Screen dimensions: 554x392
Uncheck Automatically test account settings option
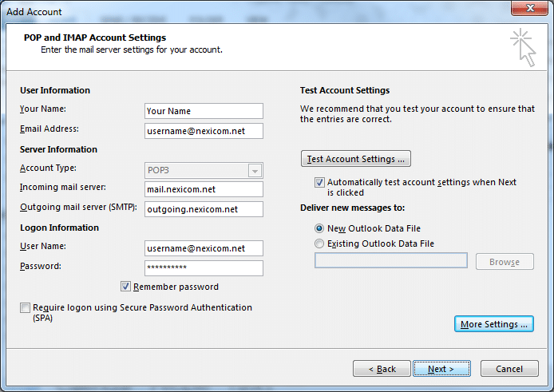(x=319, y=182)
